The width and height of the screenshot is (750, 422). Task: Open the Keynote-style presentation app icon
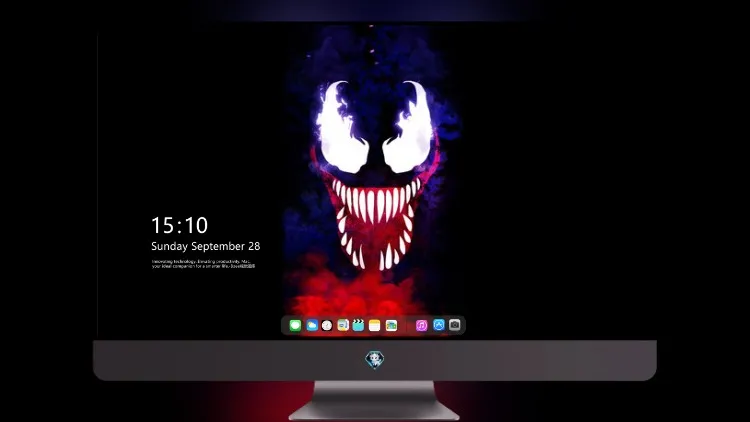coord(343,325)
